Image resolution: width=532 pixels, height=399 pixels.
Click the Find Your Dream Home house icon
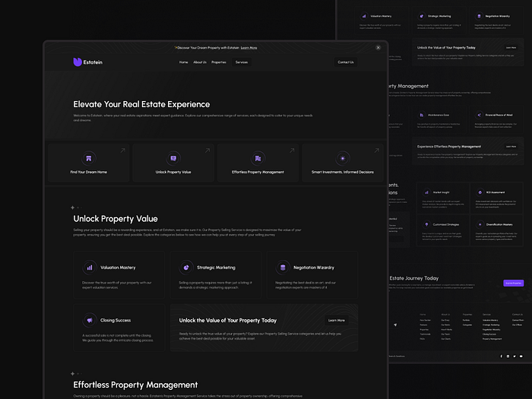click(x=89, y=158)
